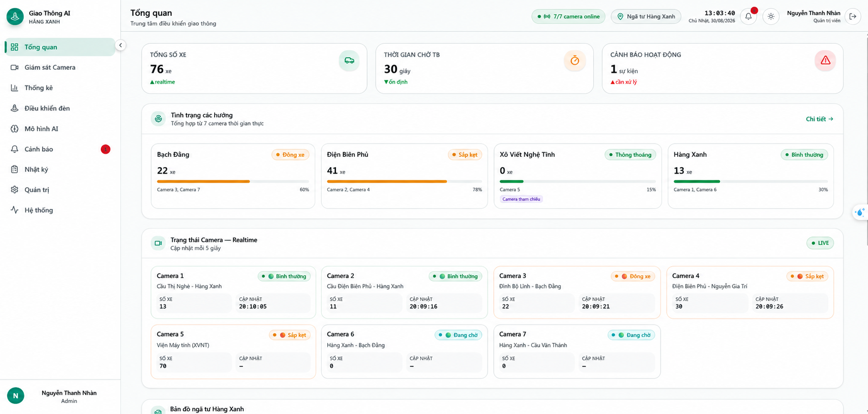Click the 'Điện Biên Phủ - Nguyễn Gia Trí' text
868x414 pixels.
(x=709, y=286)
